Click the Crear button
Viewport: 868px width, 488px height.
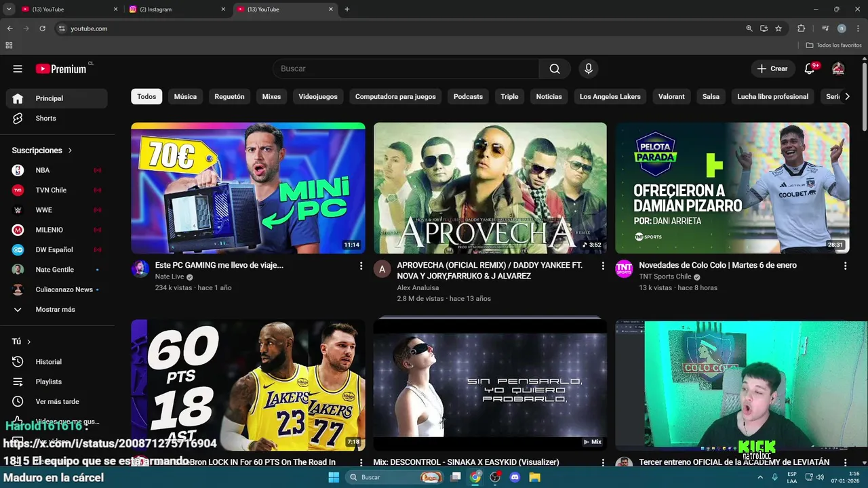[772, 68]
